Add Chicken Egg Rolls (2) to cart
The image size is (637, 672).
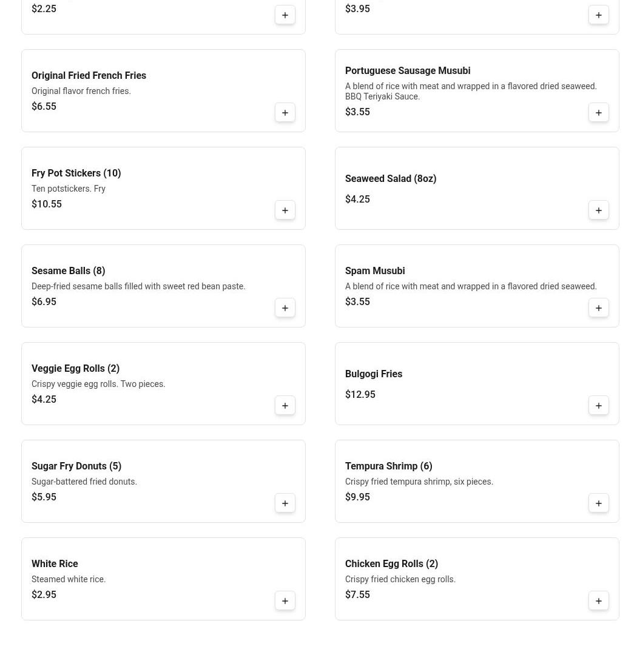coord(599,601)
